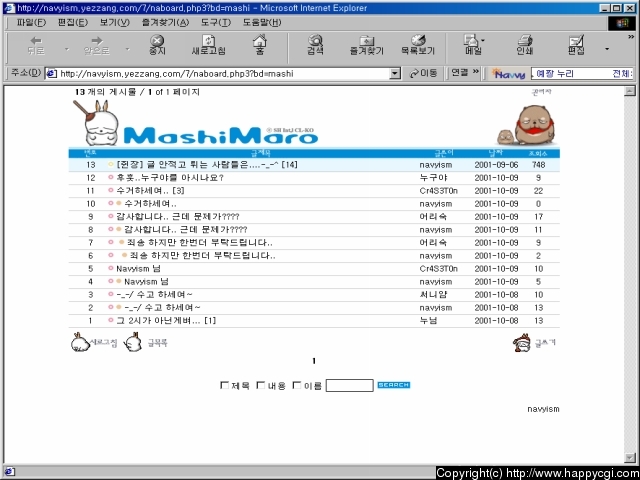Expand the toolbar overflow chevron
This screenshot has width=640, height=480.
click(631, 37)
